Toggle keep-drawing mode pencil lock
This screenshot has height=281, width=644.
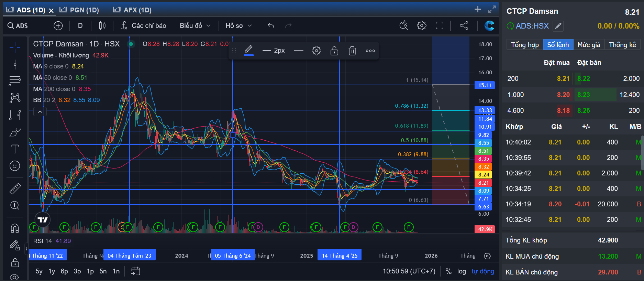point(15,245)
